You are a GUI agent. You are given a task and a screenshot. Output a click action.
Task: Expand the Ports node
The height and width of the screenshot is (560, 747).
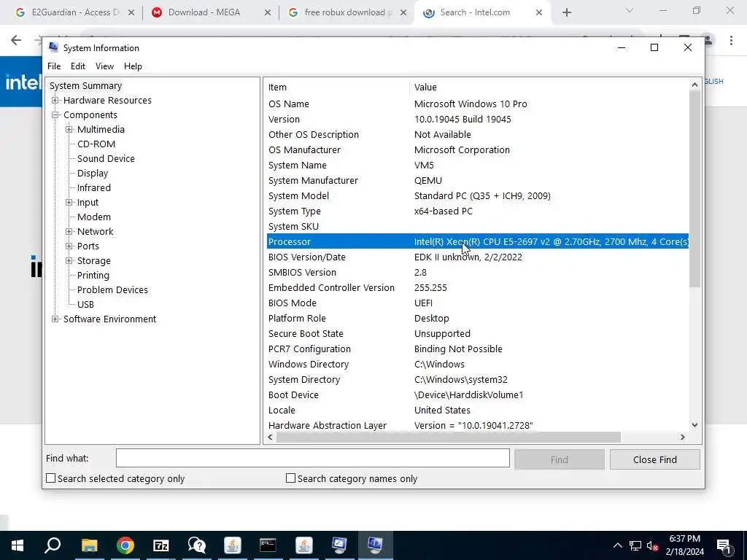(69, 246)
